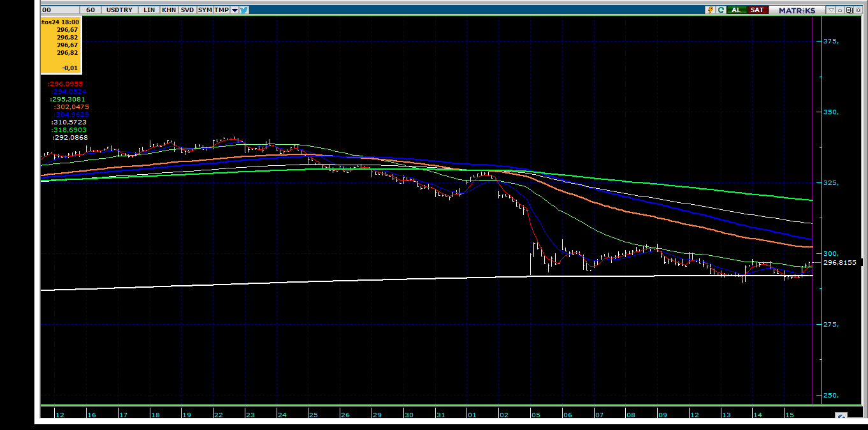Click the yellow OHLC data box
Screen dimensions: 868x430
[x=62, y=45]
